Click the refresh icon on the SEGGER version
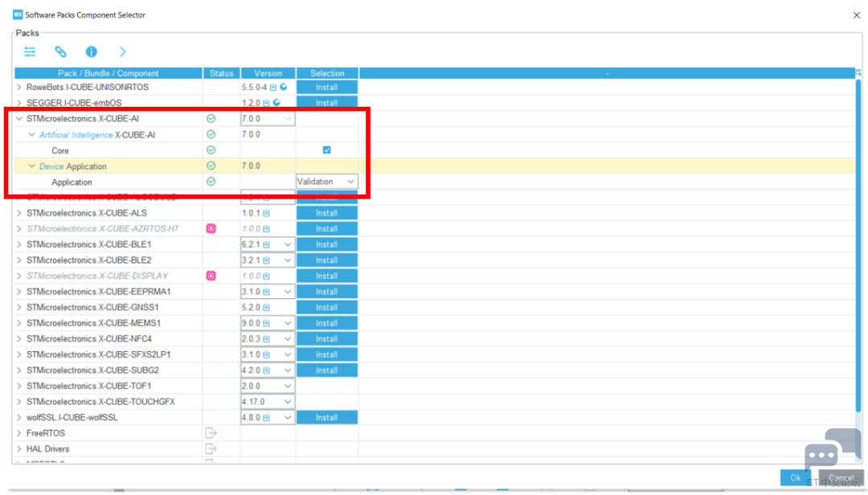The image size is (868, 495). 276,102
